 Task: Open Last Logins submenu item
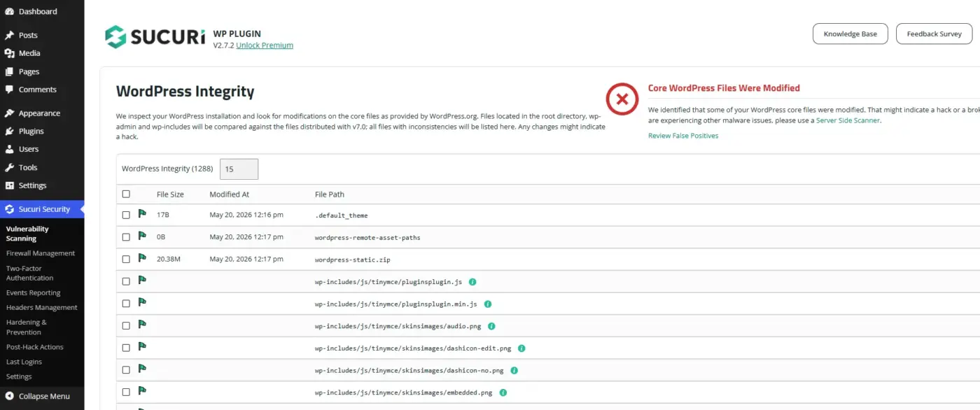coord(24,362)
